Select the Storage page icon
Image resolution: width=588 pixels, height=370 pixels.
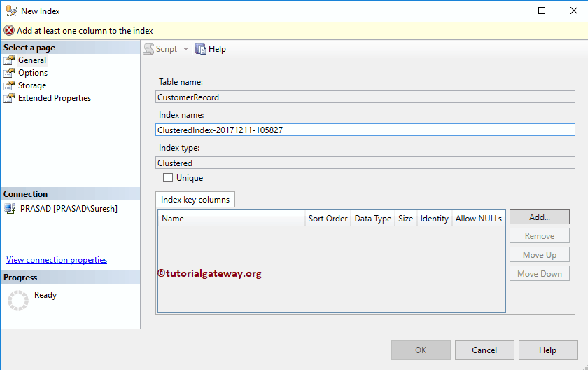coord(9,85)
